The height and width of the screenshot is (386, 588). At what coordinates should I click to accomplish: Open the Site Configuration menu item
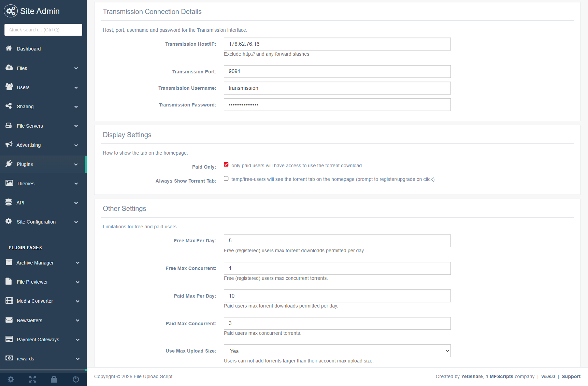pos(36,222)
